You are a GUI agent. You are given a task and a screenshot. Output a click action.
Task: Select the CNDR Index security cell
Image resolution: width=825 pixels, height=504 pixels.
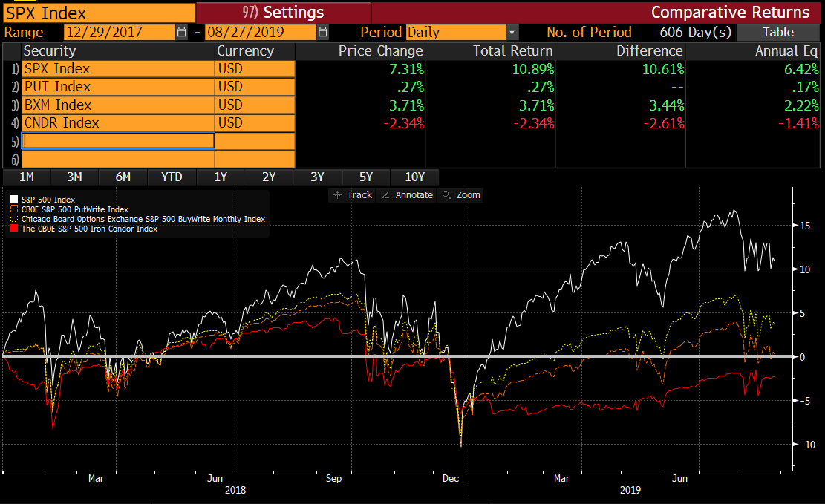[118, 123]
